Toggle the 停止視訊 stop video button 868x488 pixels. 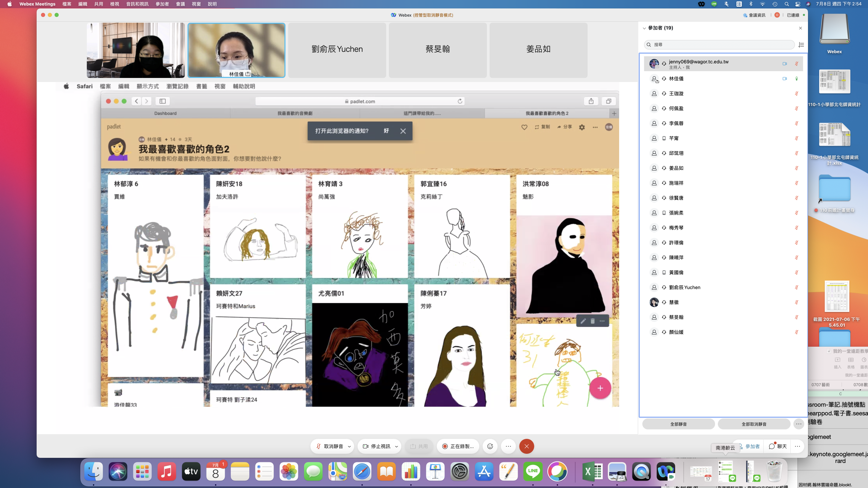point(377,446)
